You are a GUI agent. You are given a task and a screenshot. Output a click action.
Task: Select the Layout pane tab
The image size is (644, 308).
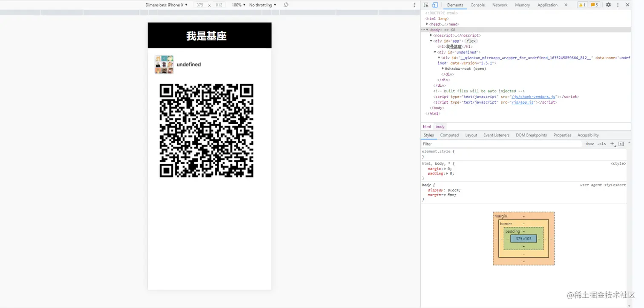[x=471, y=135]
